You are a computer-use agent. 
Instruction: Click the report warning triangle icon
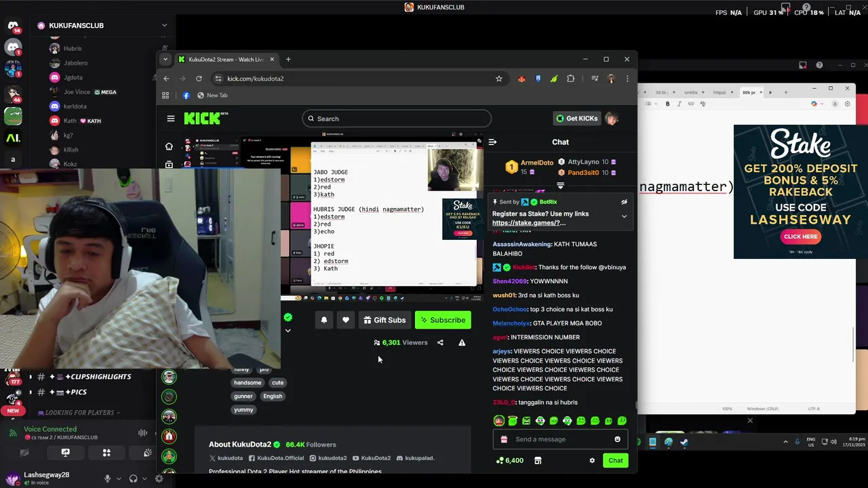462,343
